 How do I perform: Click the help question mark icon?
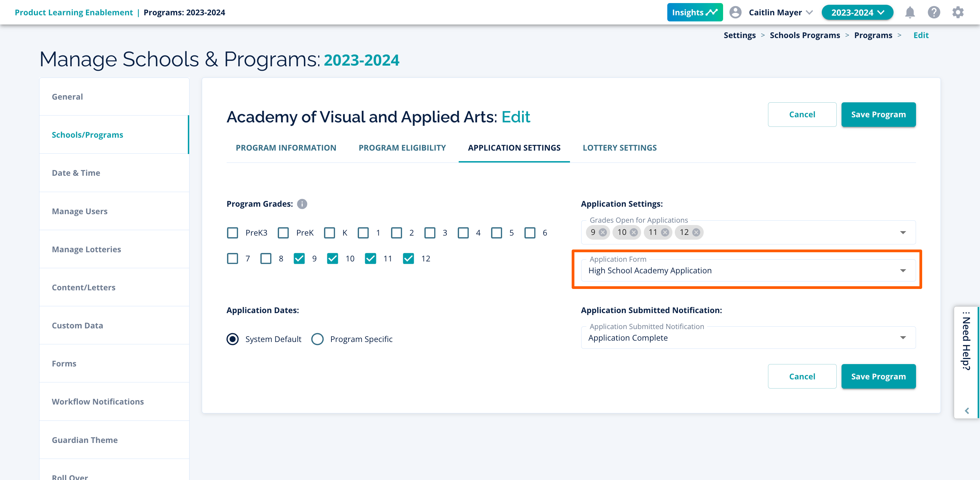coord(934,13)
